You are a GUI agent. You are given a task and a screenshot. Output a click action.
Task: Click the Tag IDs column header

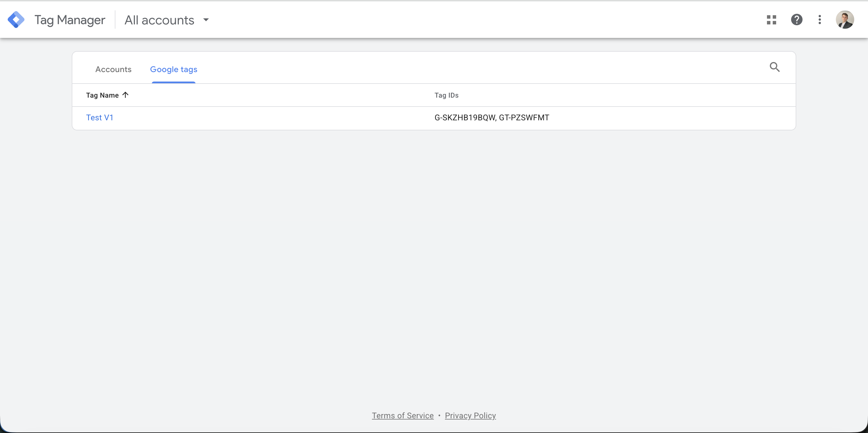point(446,95)
